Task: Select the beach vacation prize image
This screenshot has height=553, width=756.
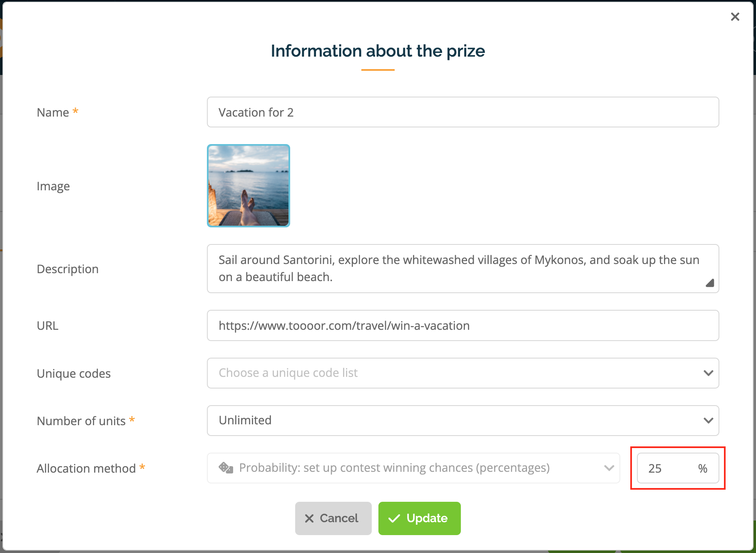Action: (x=249, y=186)
